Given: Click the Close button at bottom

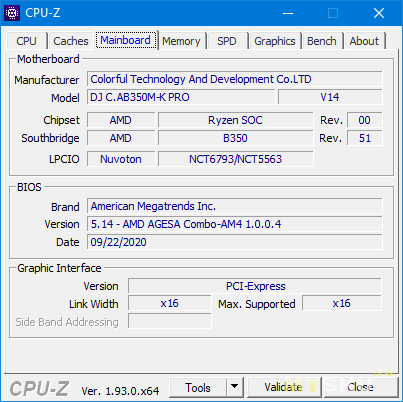Looking at the screenshot, I should coord(360,387).
